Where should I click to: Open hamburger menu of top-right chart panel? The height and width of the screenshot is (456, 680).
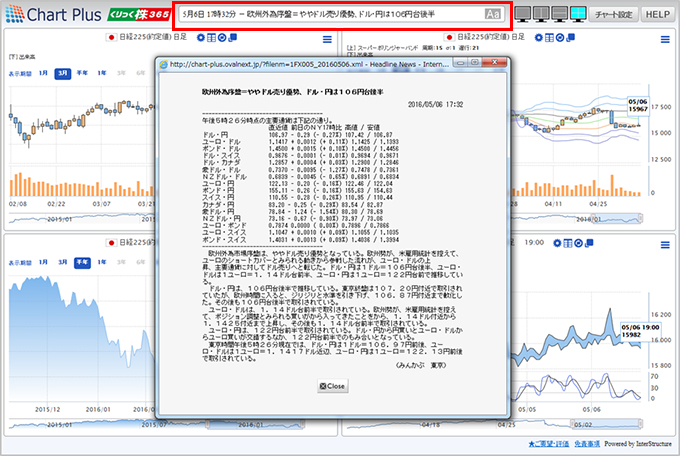(x=665, y=39)
